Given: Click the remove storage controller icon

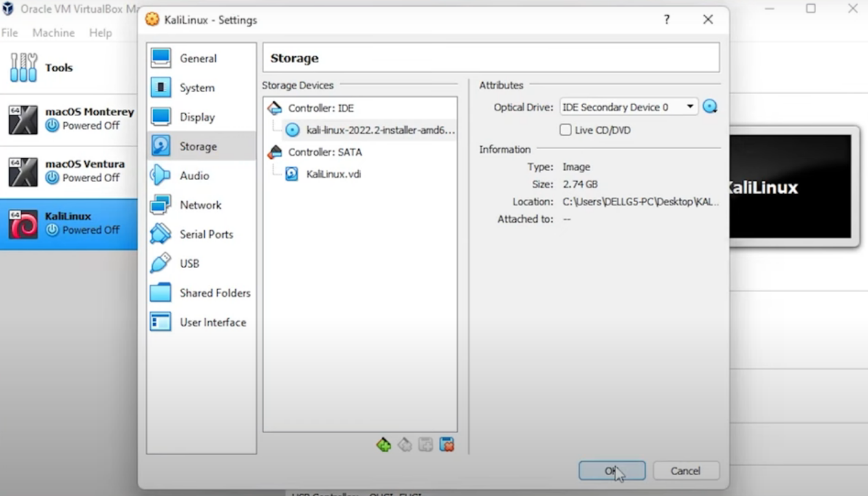Looking at the screenshot, I should tap(405, 445).
